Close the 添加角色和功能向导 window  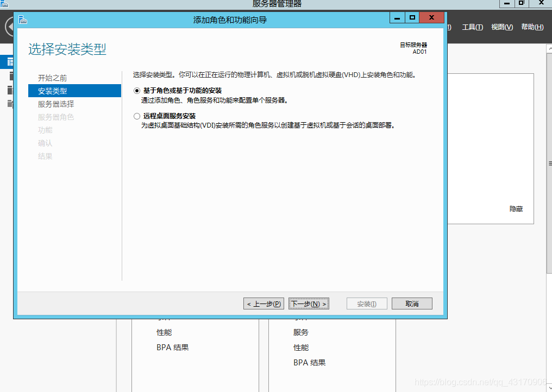[x=431, y=17]
